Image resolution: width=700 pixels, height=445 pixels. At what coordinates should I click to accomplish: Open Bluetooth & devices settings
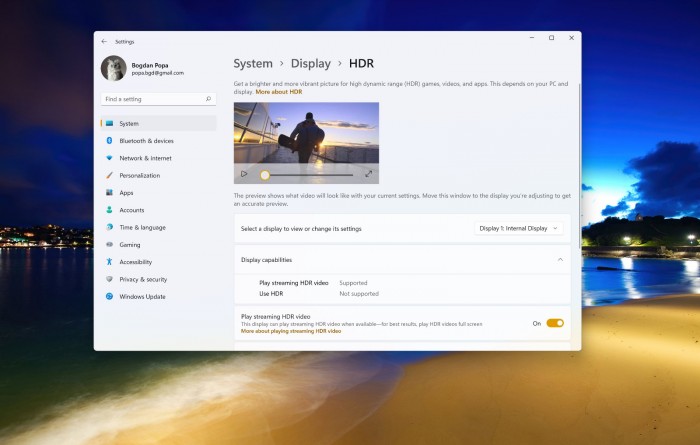(x=146, y=141)
